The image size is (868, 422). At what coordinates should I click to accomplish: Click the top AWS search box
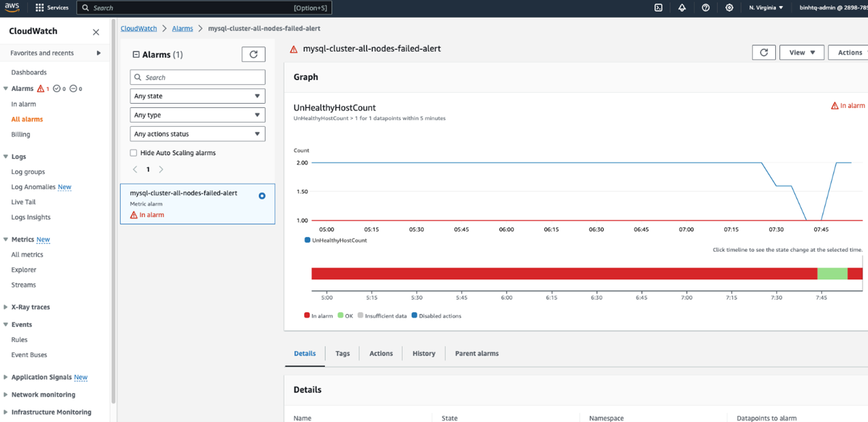[x=204, y=8]
